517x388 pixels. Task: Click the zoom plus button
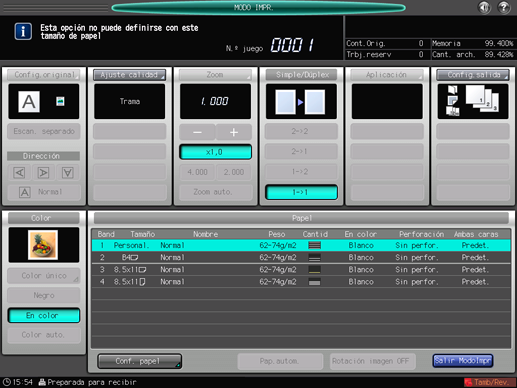pyautogui.click(x=234, y=132)
